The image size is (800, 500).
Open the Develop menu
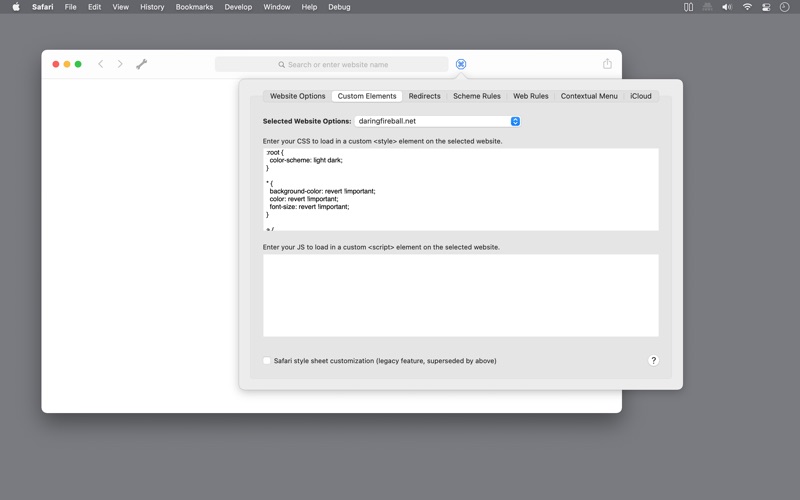tap(238, 7)
